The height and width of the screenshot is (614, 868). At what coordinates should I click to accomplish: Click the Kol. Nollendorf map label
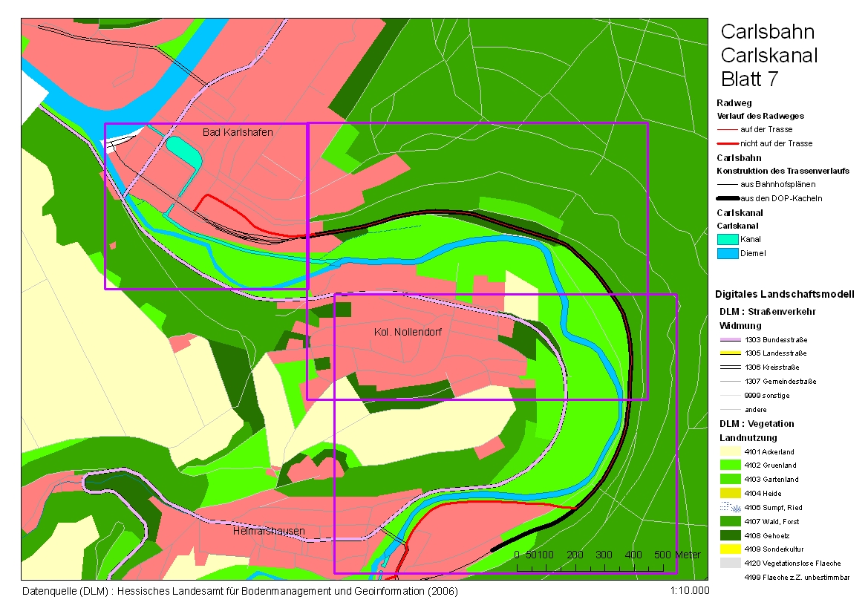(408, 333)
